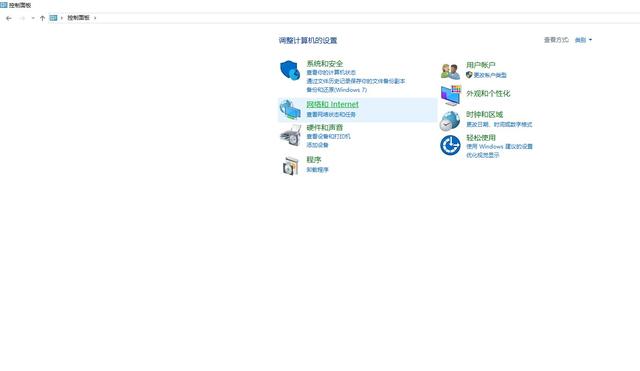Click the 更改帐户类型 link
The width and height of the screenshot is (640, 371).
[x=490, y=75]
